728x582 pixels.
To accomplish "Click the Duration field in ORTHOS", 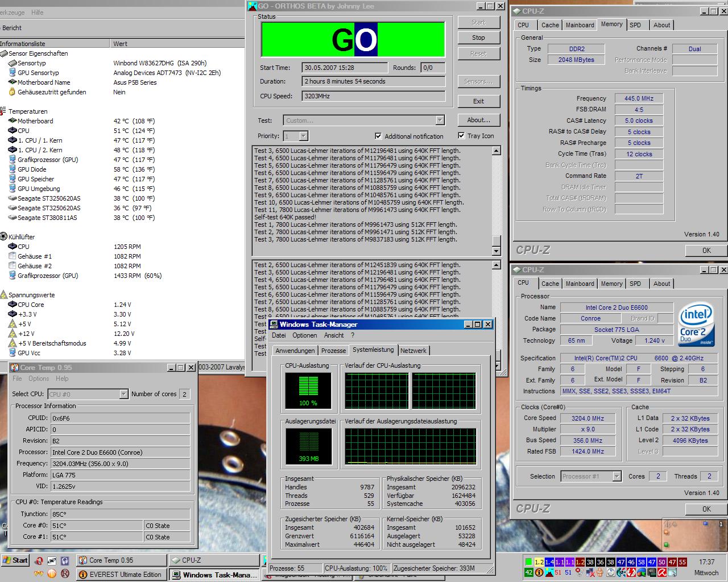I will [x=373, y=81].
